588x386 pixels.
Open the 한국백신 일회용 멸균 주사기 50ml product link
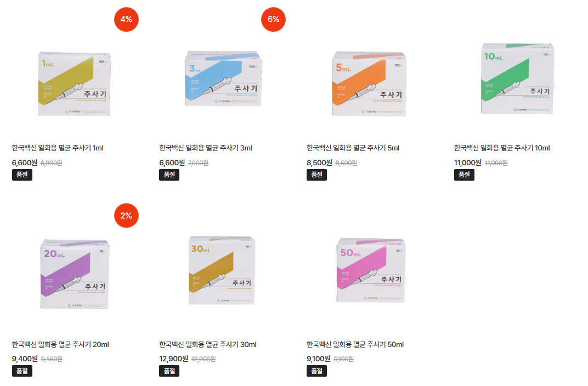click(x=355, y=344)
